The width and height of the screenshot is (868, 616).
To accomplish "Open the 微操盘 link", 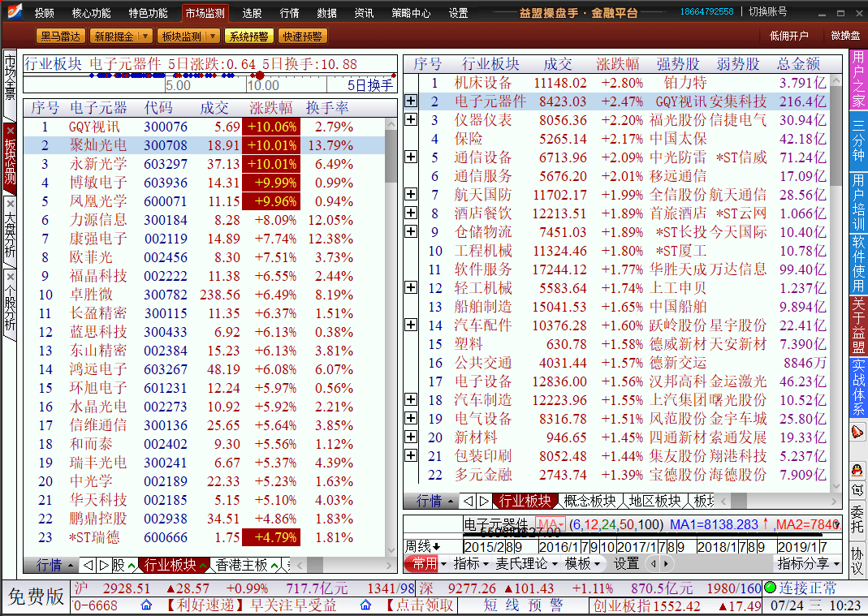I will (846, 36).
